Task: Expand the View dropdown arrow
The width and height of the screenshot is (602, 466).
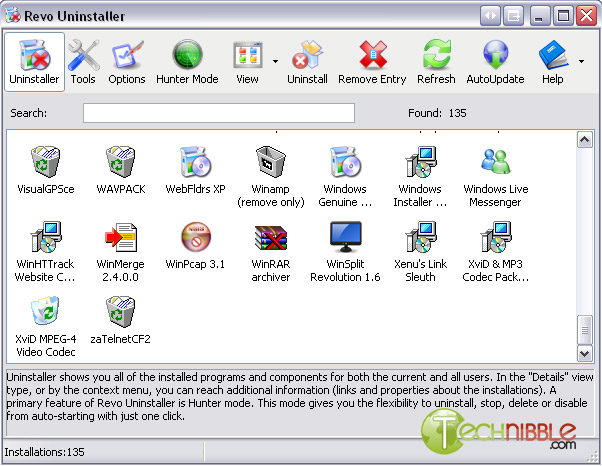Action: [x=275, y=61]
